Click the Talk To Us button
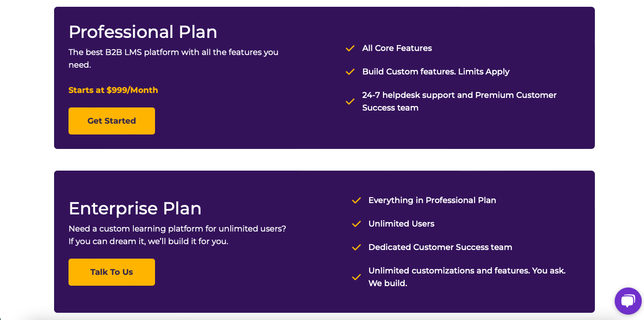Viewport: 644px width, 320px height. point(112,272)
